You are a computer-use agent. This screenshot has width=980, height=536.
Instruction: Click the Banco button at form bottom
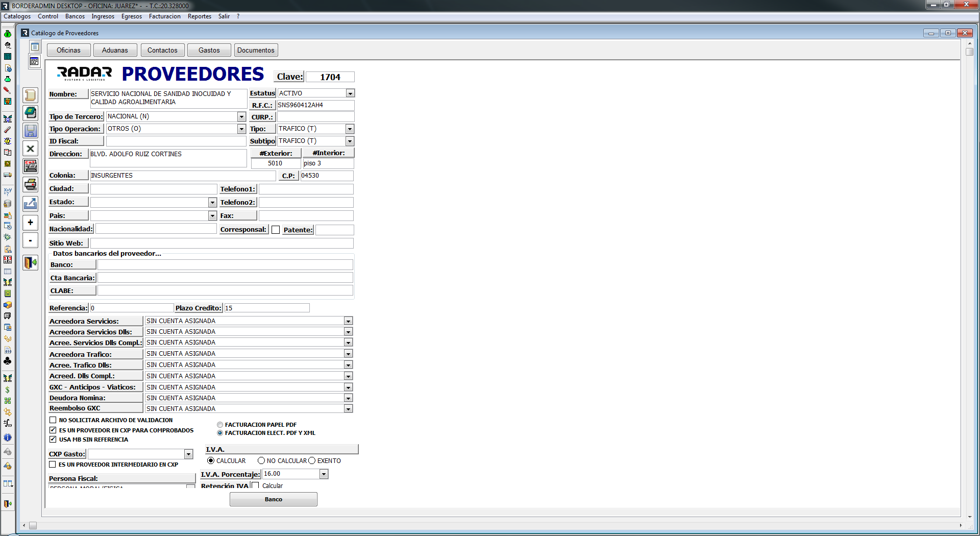pos(274,499)
